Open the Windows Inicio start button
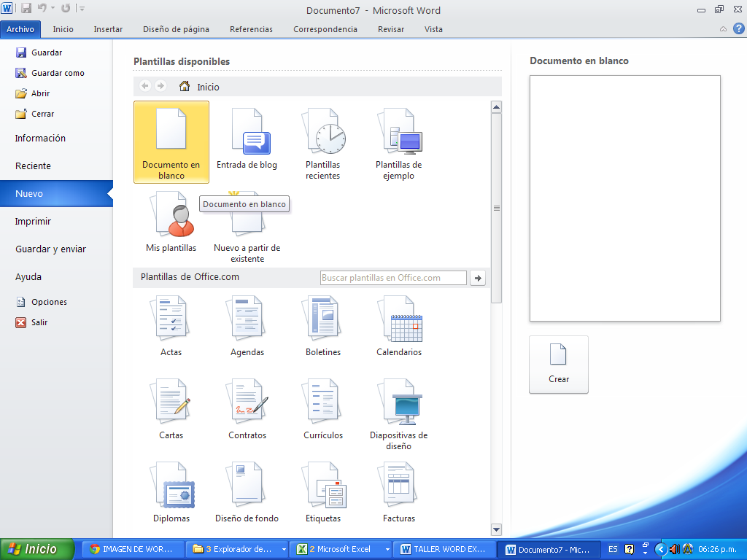This screenshot has width=747, height=560. (x=38, y=549)
